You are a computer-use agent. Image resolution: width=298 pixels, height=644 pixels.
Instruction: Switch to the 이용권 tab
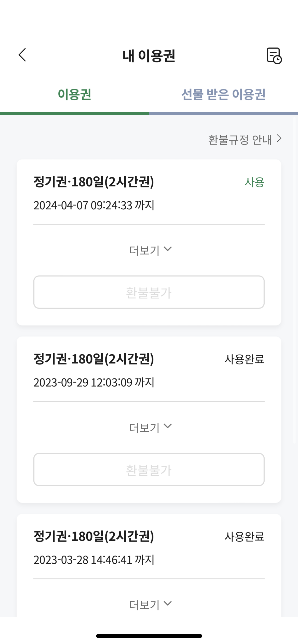[x=74, y=95]
